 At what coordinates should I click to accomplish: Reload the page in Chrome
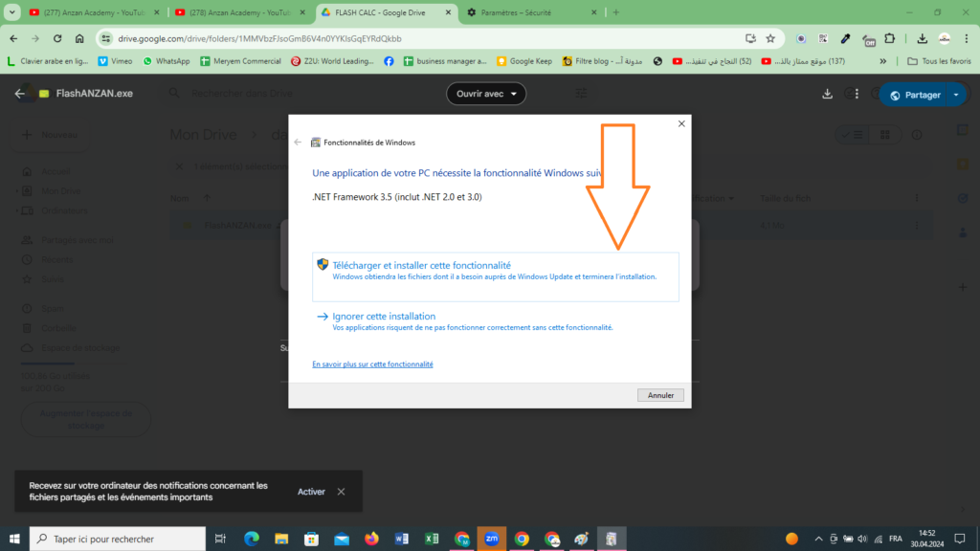coord(57,38)
